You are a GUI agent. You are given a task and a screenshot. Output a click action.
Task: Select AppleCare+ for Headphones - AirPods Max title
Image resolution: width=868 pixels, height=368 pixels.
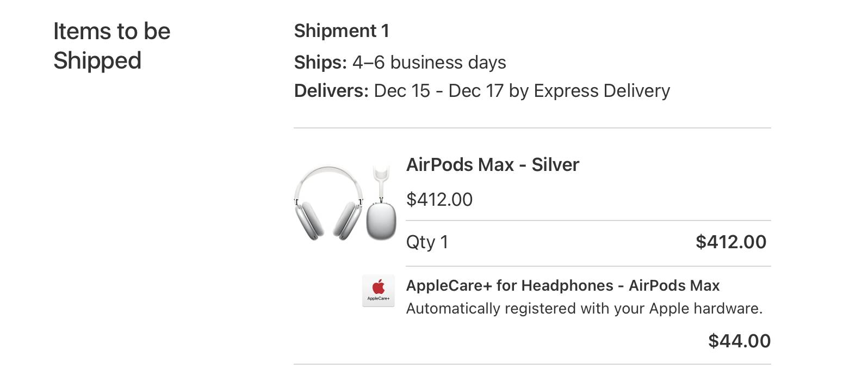(562, 285)
